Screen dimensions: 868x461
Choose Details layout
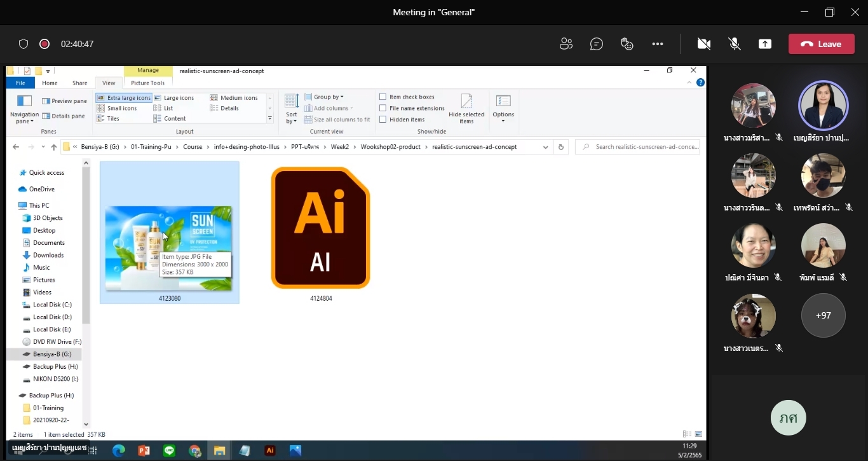point(224,108)
